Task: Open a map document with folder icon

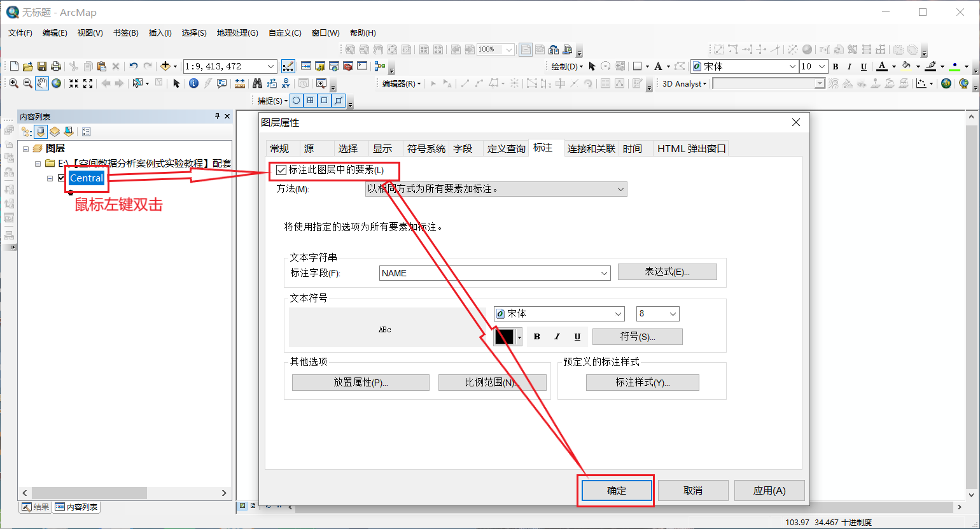Action: 28,66
